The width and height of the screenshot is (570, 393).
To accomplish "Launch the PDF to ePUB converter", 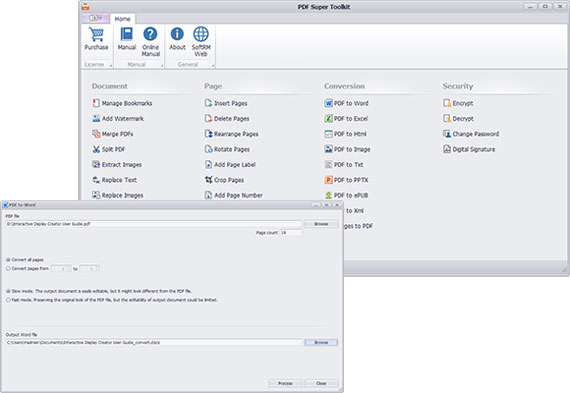I will (x=346, y=195).
